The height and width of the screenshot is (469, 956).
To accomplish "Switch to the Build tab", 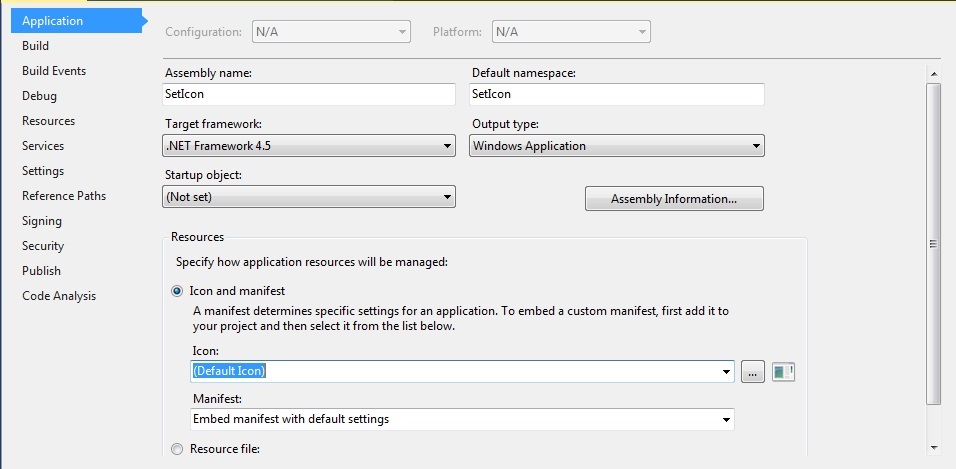I will click(35, 46).
